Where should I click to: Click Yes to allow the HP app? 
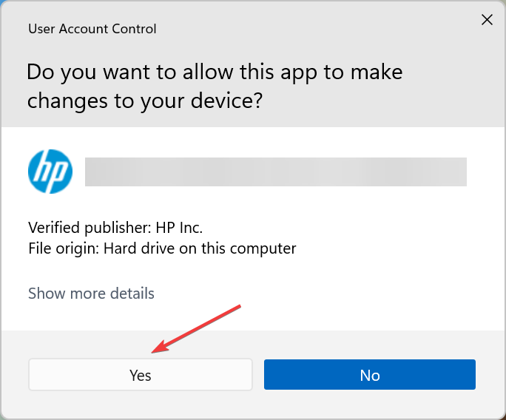pyautogui.click(x=141, y=375)
